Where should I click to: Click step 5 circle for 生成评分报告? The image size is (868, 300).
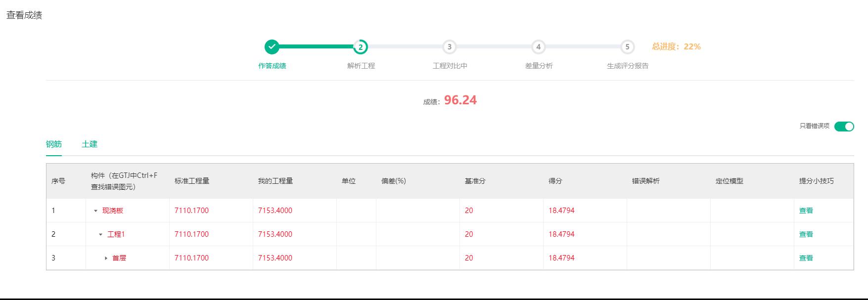[627, 47]
